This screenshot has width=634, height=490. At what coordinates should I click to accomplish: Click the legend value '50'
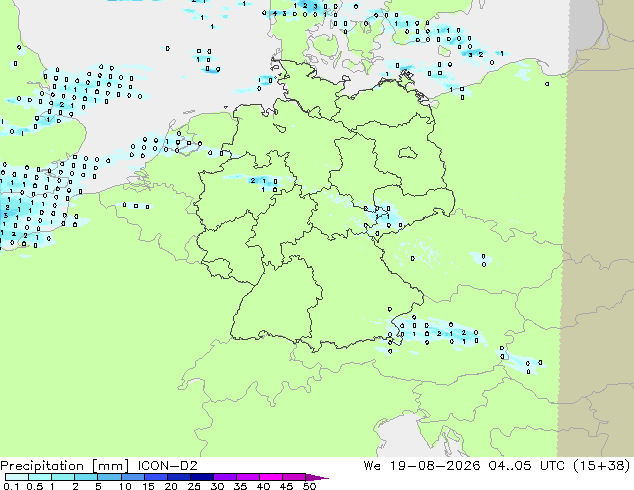tap(310, 486)
